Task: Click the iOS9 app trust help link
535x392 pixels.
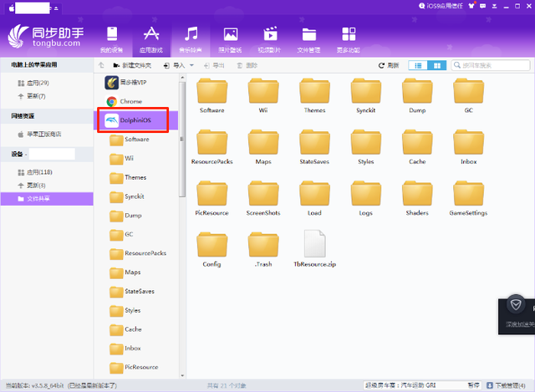Action: click(441, 6)
